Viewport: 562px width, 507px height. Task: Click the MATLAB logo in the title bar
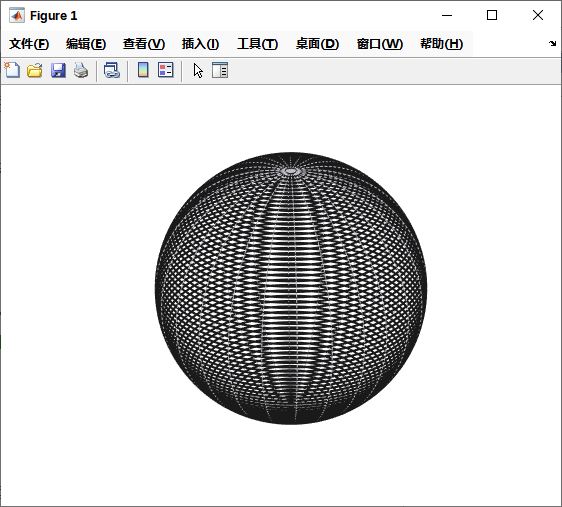click(17, 15)
